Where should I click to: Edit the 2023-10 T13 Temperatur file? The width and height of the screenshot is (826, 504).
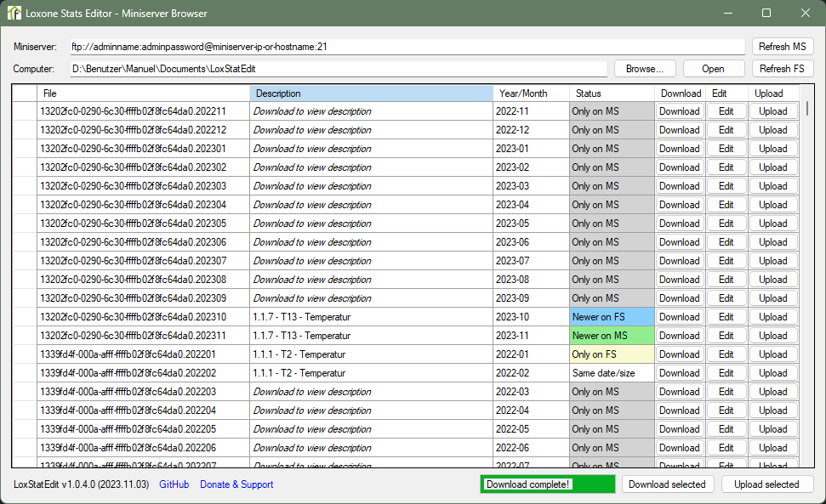[726, 317]
